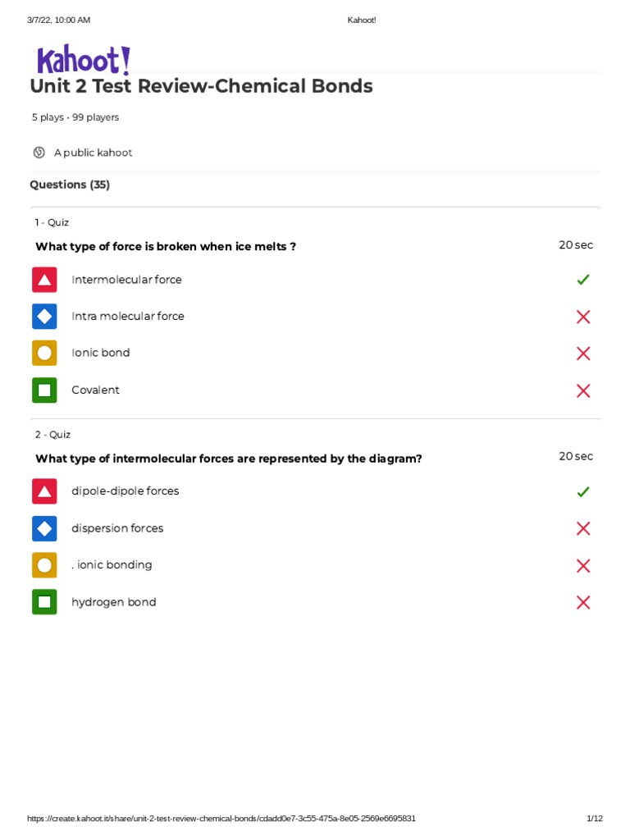Click red triangle icon for dipole-dipole forces
Screen dimensions: 630x840
[44, 491]
